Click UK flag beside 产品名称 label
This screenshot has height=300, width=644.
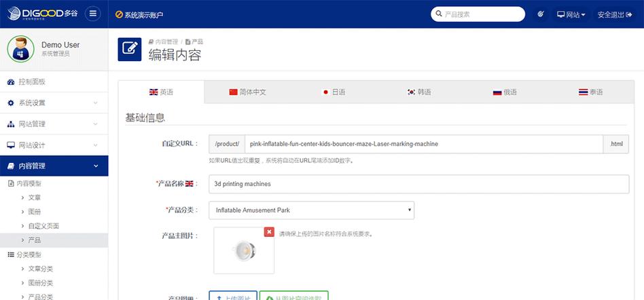(x=189, y=184)
